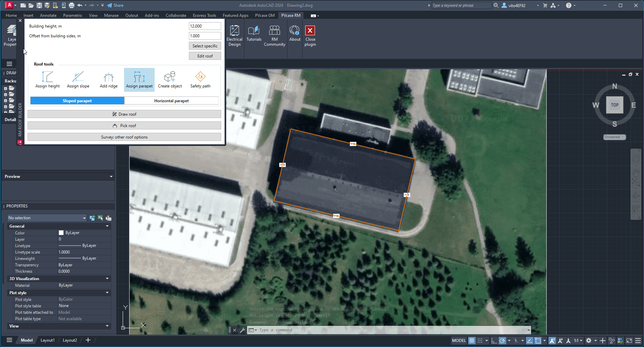Toggle PICKADD icon in Properties palette
Viewport: 644px width, 347px height.
point(92,218)
